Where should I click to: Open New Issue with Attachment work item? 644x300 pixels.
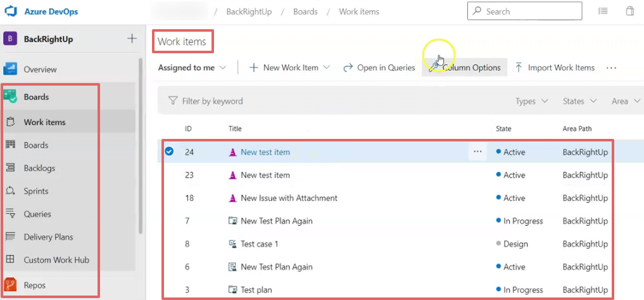point(289,198)
